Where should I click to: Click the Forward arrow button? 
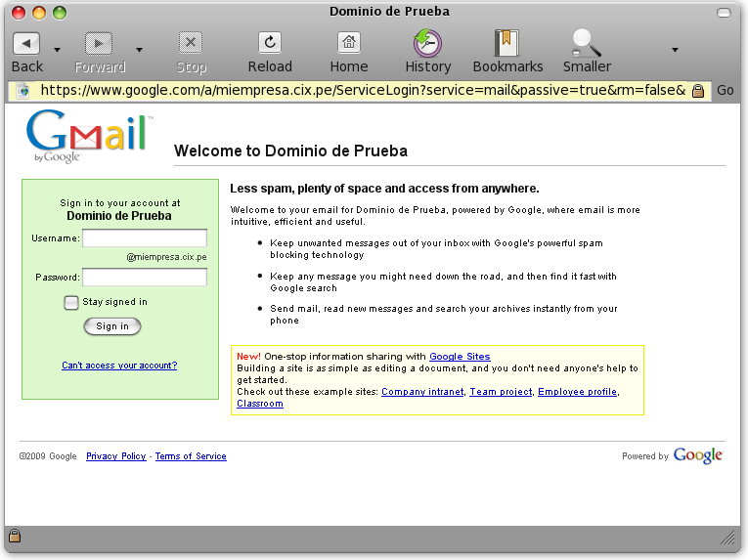99,43
